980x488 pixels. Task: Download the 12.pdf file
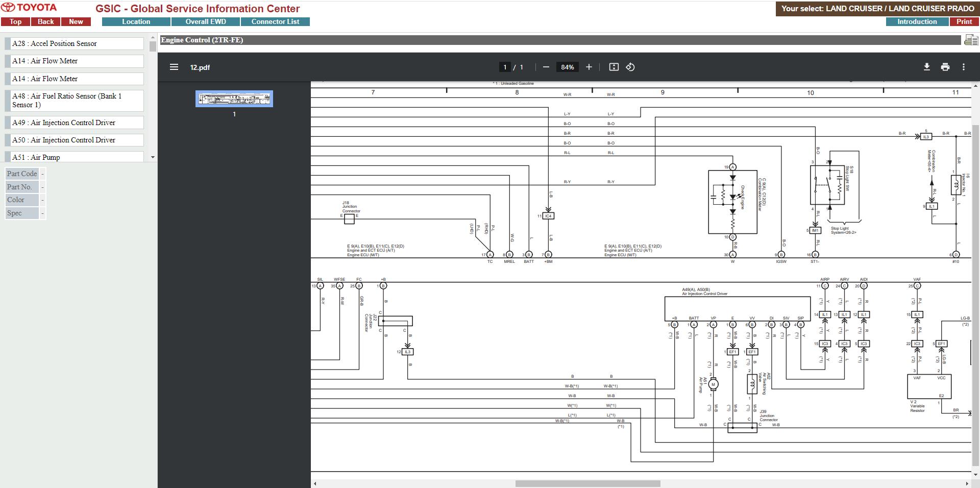click(927, 67)
